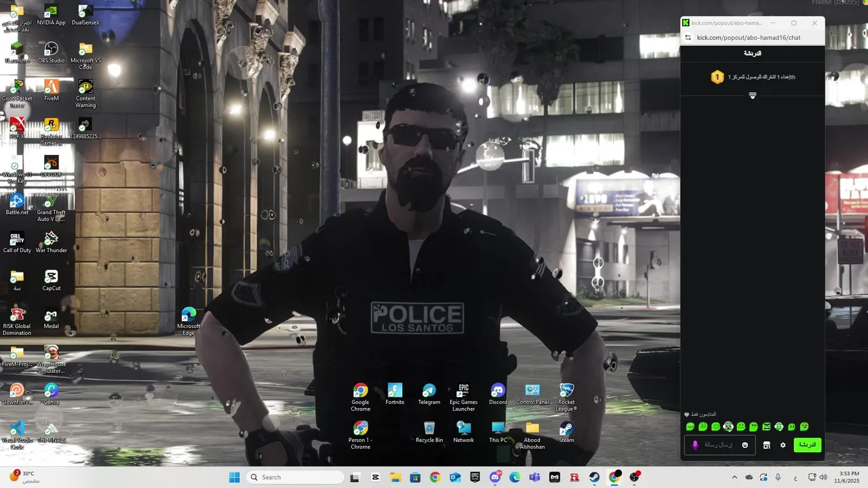This screenshot has width=868, height=488.
Task: Open Windows Start menu
Action: coord(234,477)
